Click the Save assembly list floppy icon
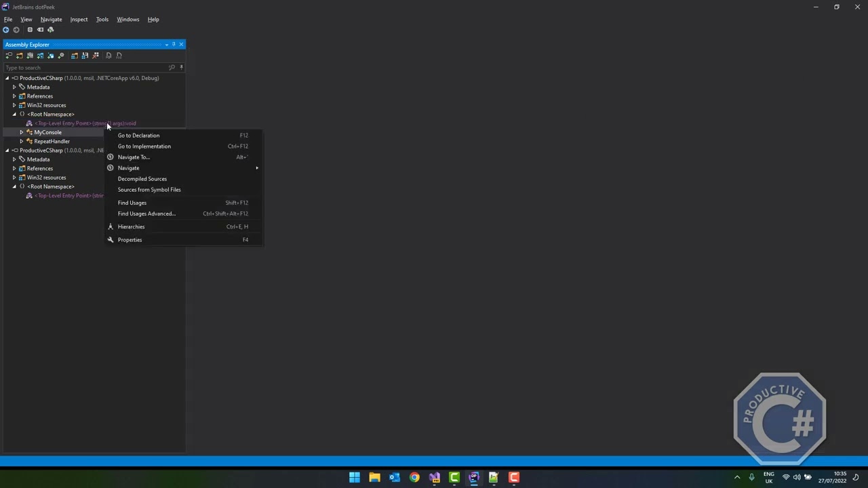Image resolution: width=868 pixels, height=488 pixels. click(x=85, y=56)
